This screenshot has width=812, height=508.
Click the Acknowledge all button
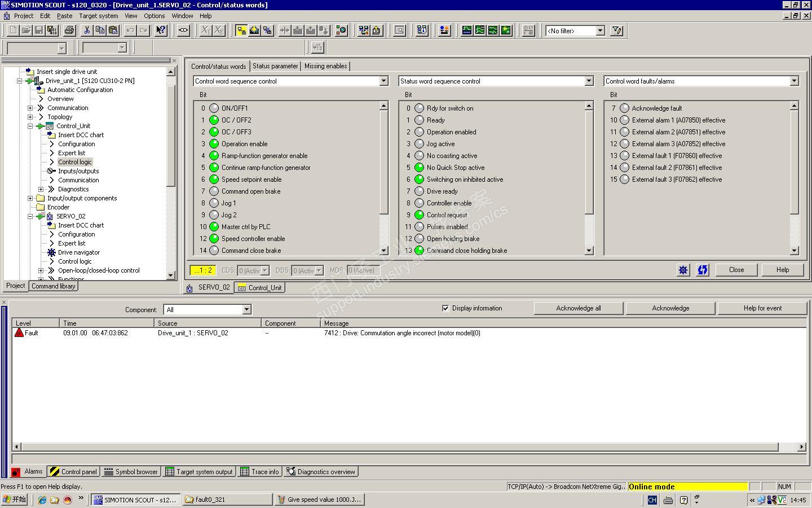579,308
